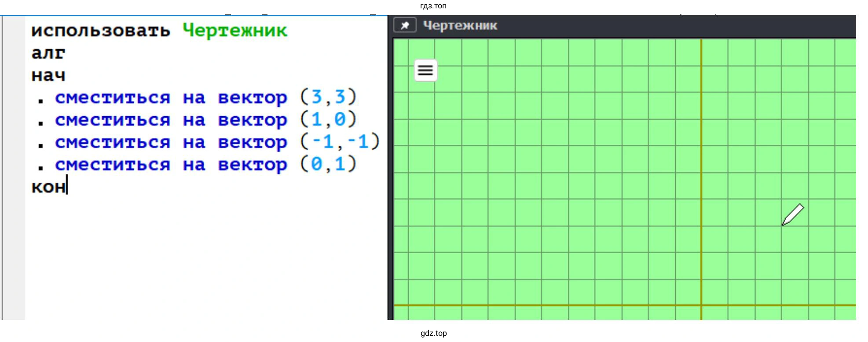Click the horizontal X axis line
The width and height of the screenshot is (868, 342).
572,305
